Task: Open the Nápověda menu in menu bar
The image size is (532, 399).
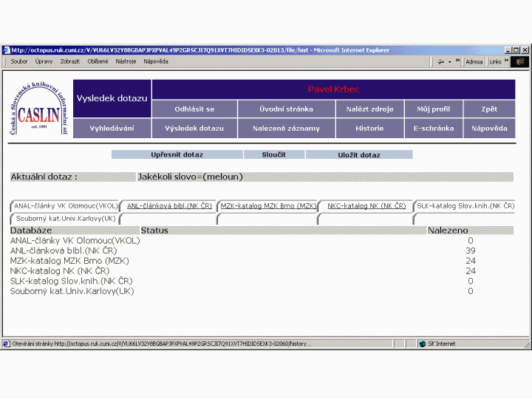Action: pyautogui.click(x=156, y=61)
